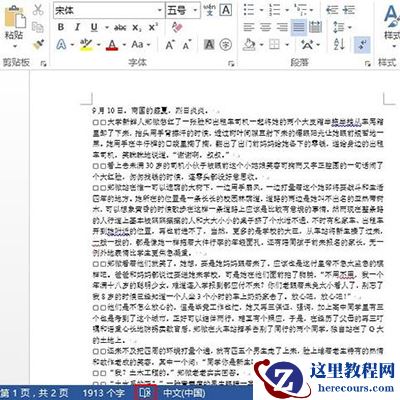Expand highlight color dropdown arrow
400x400 pixels.
pyautogui.click(x=99, y=45)
